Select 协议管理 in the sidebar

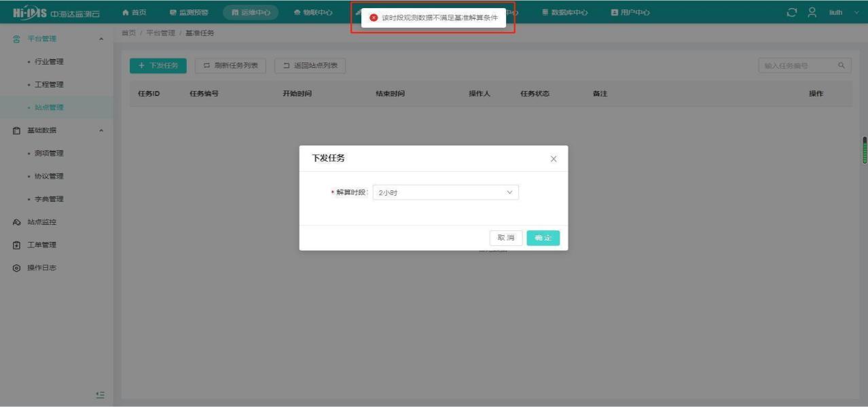pos(49,176)
